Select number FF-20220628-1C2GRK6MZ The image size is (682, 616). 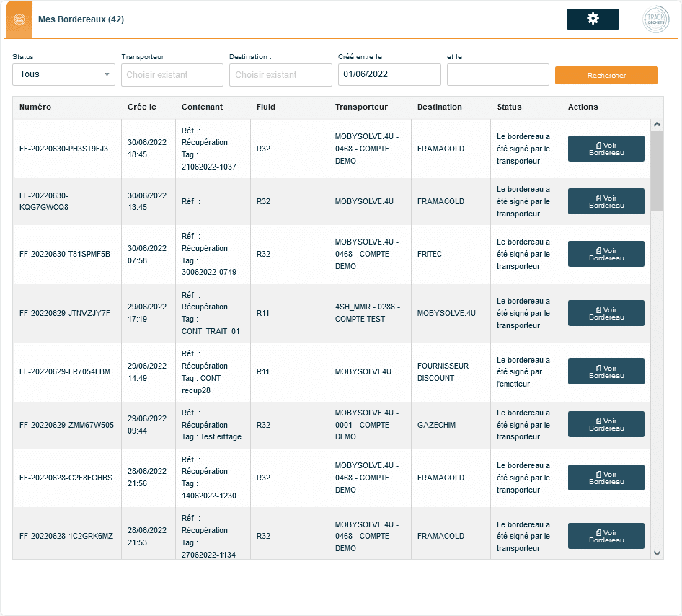[66, 536]
